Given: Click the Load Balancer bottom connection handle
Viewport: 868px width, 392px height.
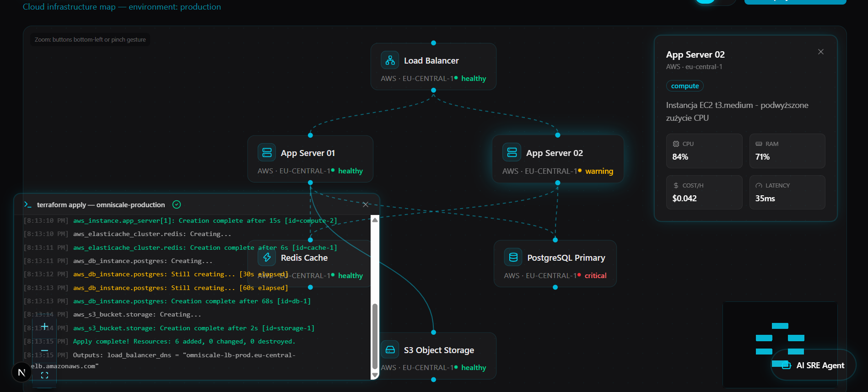Looking at the screenshot, I should (x=433, y=90).
